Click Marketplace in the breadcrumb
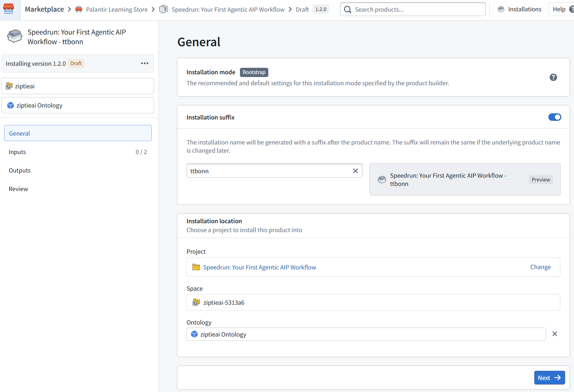This screenshot has width=574, height=392. [x=44, y=9]
